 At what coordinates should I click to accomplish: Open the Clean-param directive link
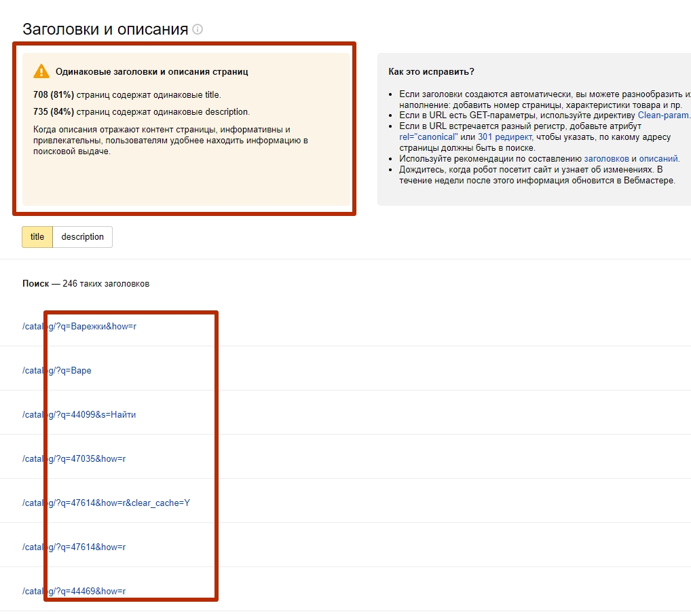point(662,115)
